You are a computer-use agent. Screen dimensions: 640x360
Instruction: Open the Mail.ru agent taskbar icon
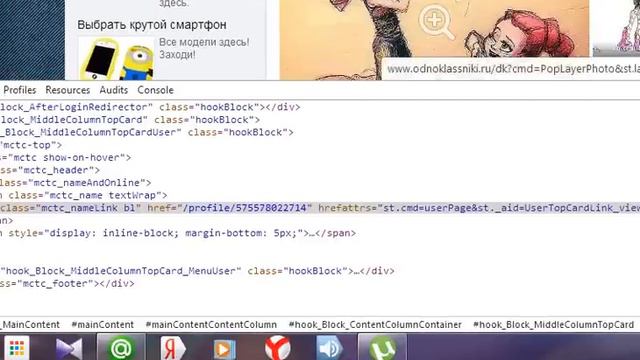[x=121, y=348]
